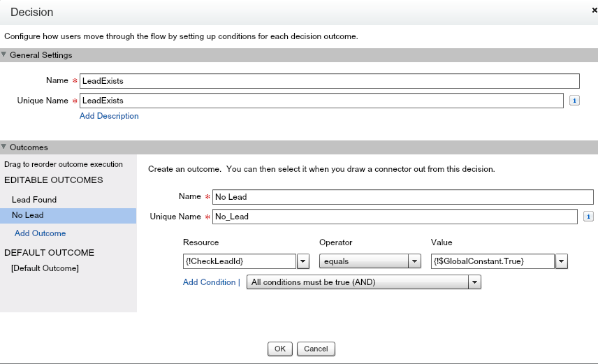The image size is (598, 364).
Task: Click the decision Name field LeadExists
Action: pyautogui.click(x=329, y=81)
